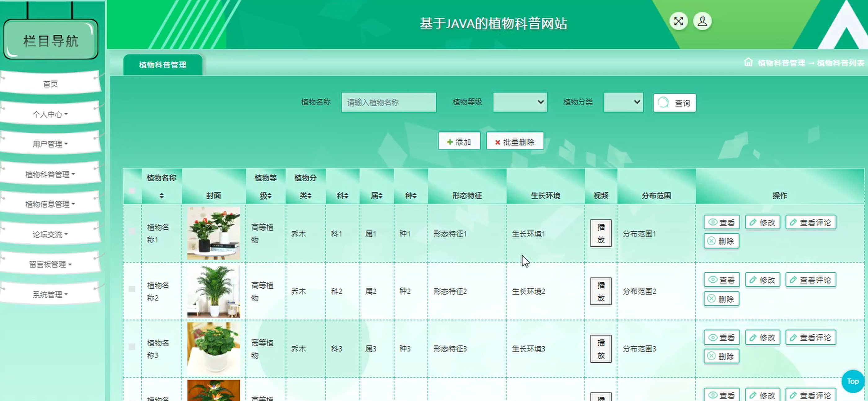Click the 查询 search button
This screenshot has height=401, width=868.
click(674, 103)
